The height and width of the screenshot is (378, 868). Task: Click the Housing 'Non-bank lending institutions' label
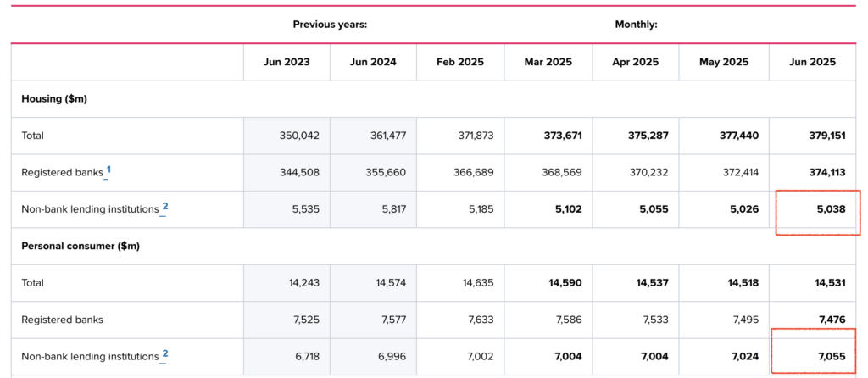90,209
